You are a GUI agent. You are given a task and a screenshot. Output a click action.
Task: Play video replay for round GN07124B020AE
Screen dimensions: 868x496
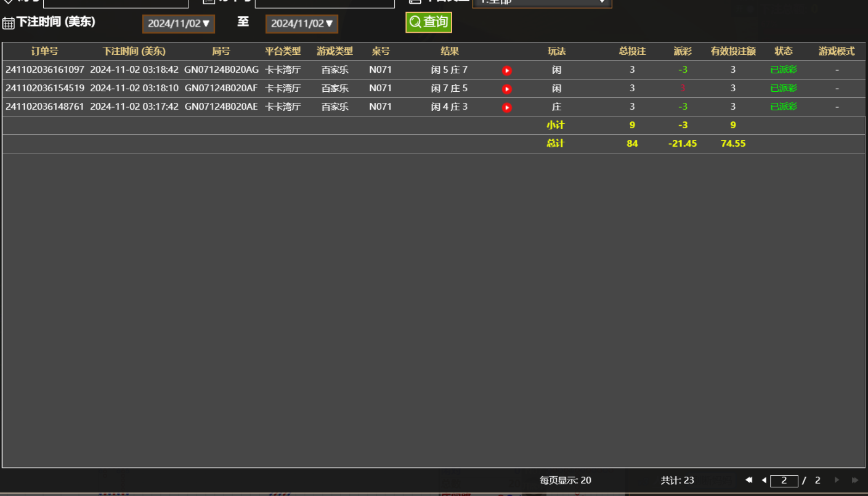click(506, 108)
